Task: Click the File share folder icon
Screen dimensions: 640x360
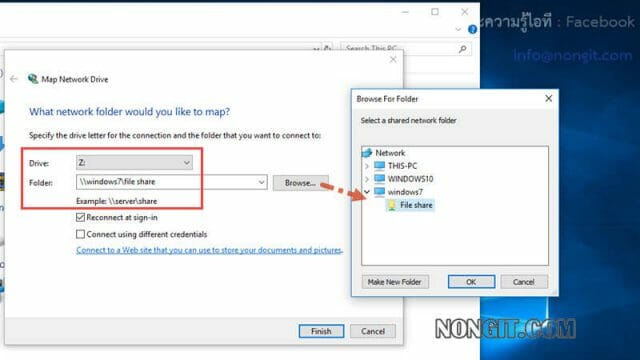Action: click(392, 205)
